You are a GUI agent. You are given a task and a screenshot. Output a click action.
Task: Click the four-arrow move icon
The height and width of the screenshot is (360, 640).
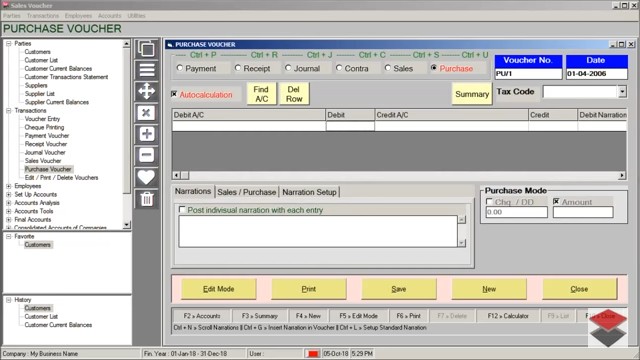[147, 91]
